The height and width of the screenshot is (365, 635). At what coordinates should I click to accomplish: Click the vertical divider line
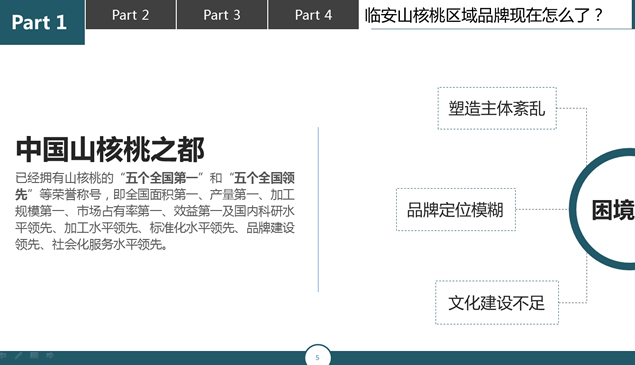(318, 209)
